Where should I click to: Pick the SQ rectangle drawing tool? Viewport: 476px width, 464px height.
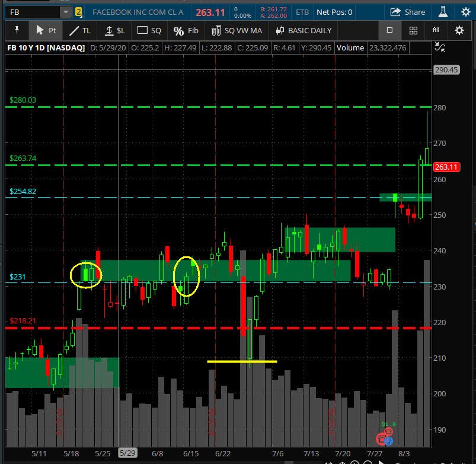coord(149,30)
